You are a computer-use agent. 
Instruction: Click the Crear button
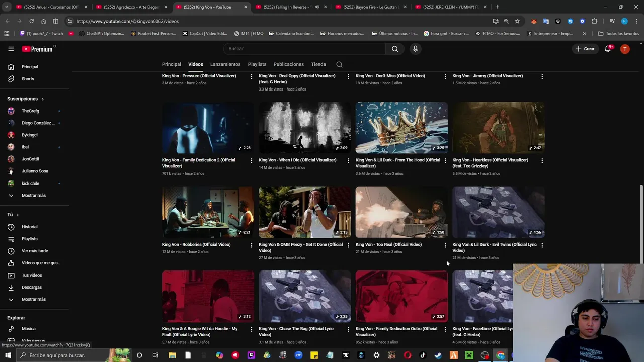[585, 49]
